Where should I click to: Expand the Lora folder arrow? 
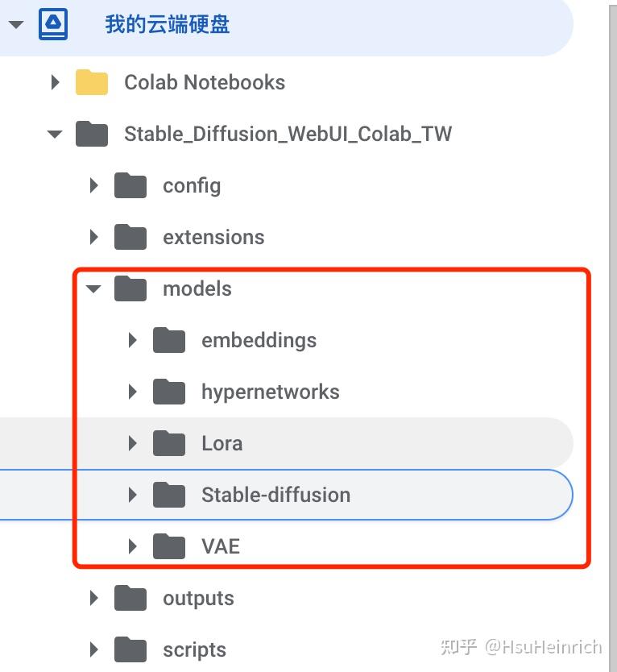pos(132,443)
